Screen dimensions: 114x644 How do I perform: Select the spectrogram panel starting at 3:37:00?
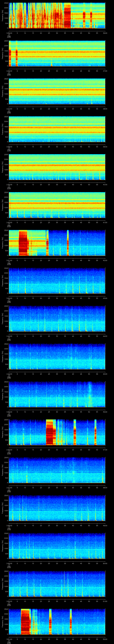tap(57, 91)
